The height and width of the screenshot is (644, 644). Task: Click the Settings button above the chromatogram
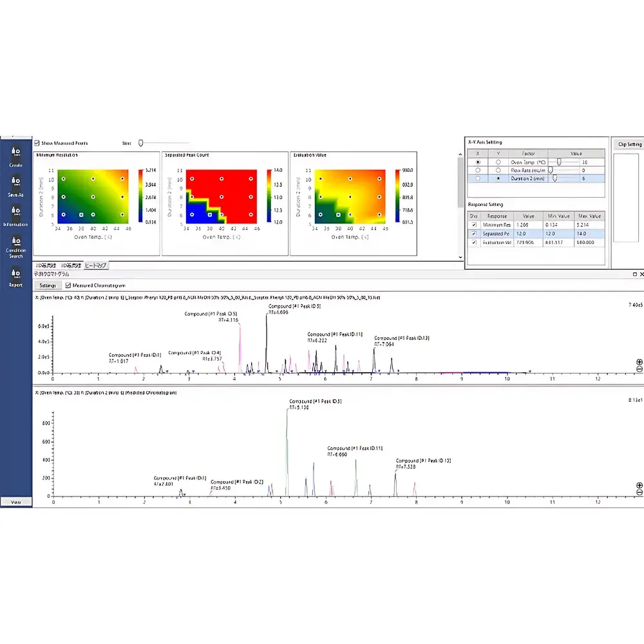pos(48,285)
